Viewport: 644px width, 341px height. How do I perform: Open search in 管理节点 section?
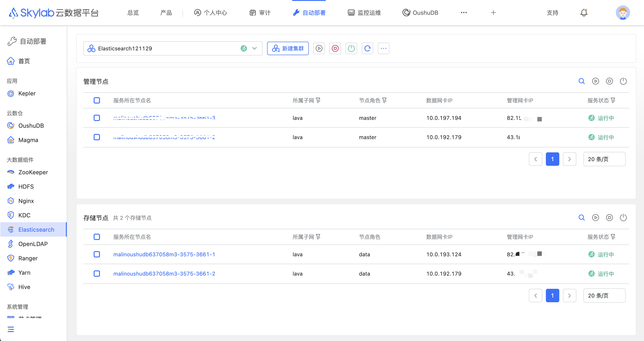(581, 81)
